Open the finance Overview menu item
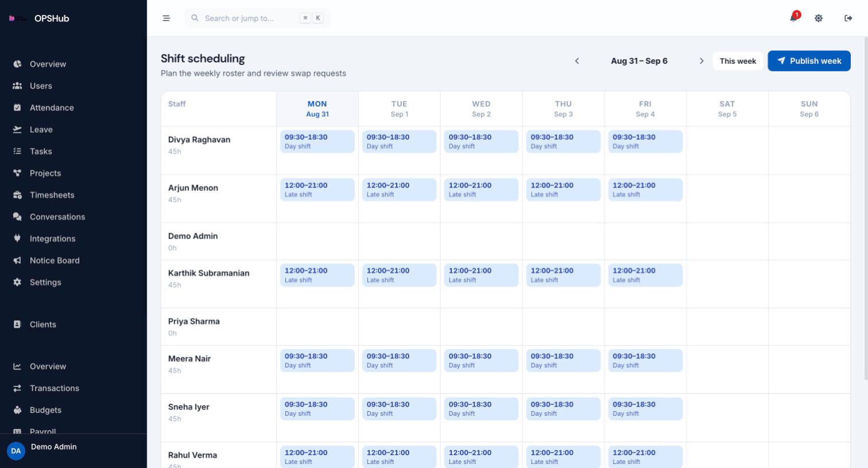This screenshot has width=868, height=468. [74, 366]
